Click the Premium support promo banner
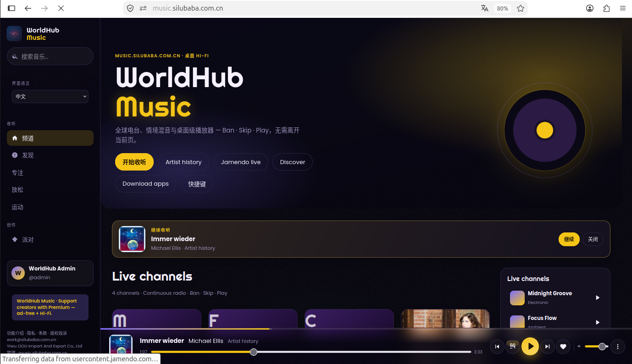 (50, 307)
